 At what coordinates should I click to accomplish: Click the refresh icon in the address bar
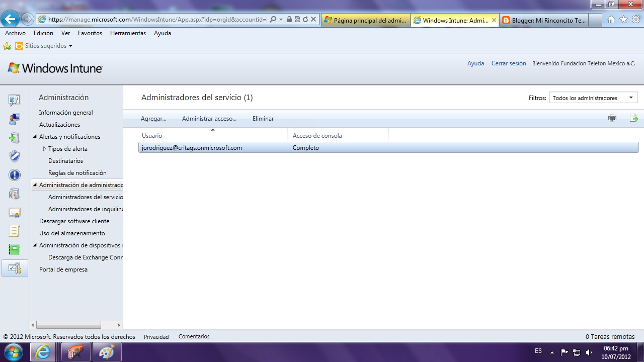pos(305,19)
